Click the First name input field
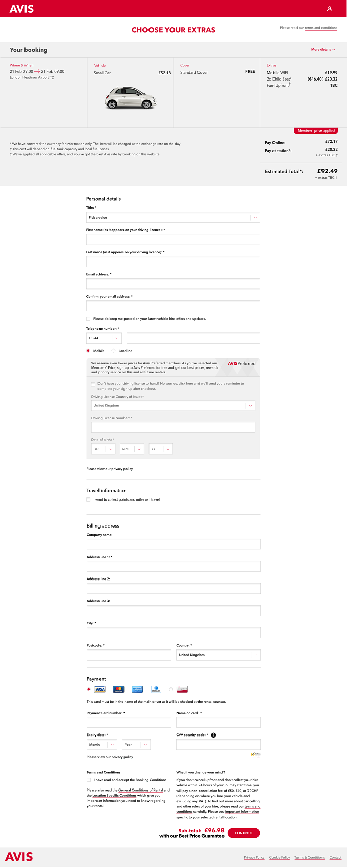The height and width of the screenshot is (868, 347). 173,240
